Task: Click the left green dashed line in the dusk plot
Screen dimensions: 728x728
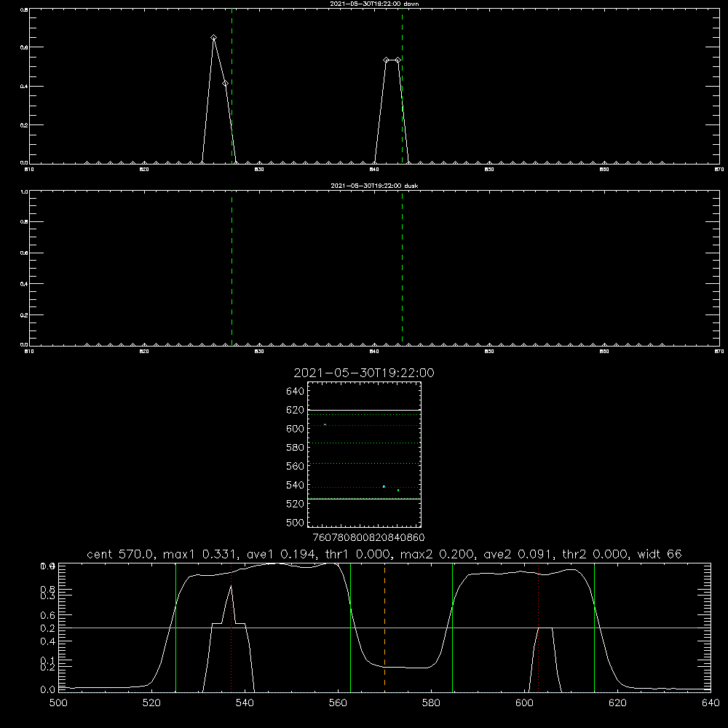Action: [232, 268]
